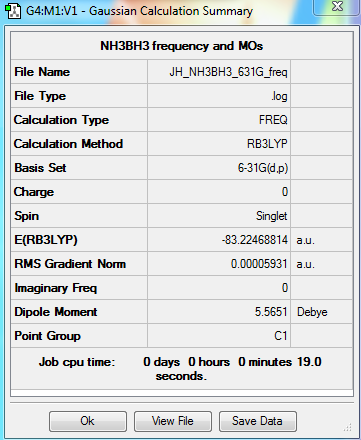Image resolution: width=361 pixels, height=440 pixels.
Task: Click the Ok button
Action: tap(88, 421)
